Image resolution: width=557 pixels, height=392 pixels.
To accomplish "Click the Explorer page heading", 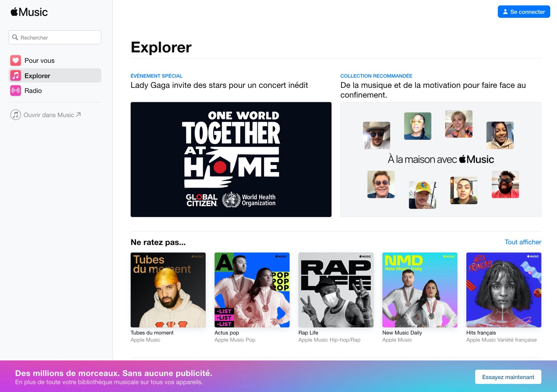I will pos(161,47).
